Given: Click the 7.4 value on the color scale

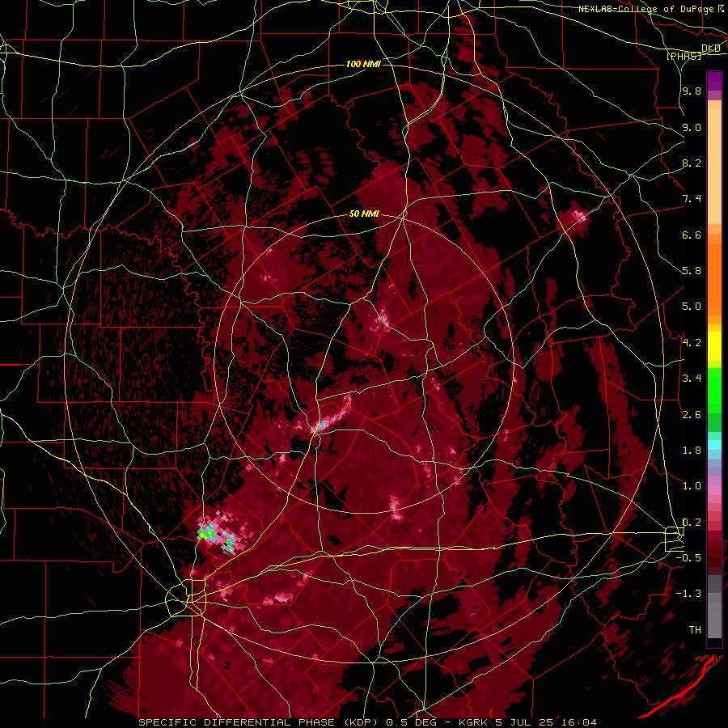Looking at the screenshot, I should coord(692,199).
